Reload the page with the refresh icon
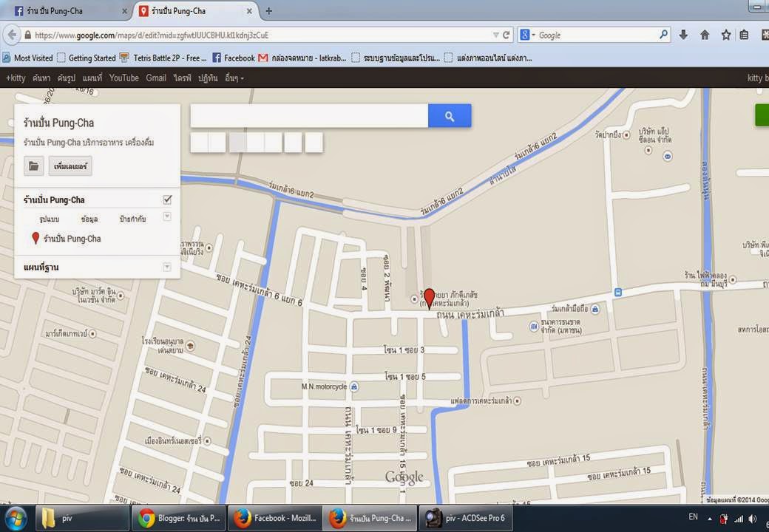The height and width of the screenshot is (532, 769). click(x=507, y=35)
